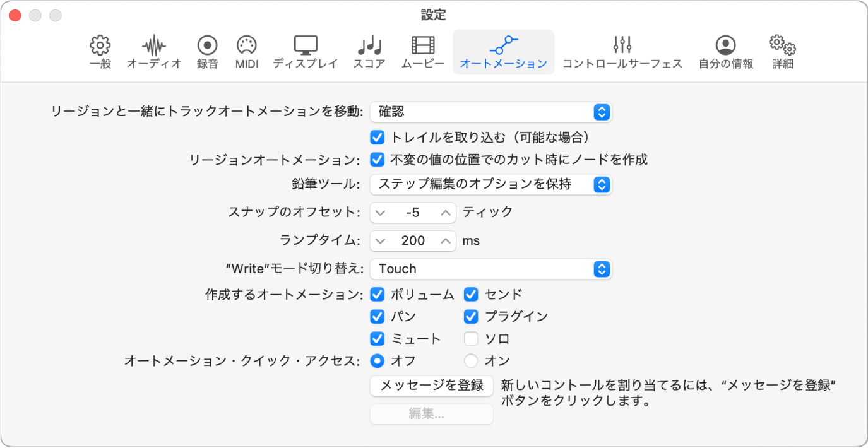The height and width of the screenshot is (448, 868).
Task: Open the 一般 settings pane
Action: (98, 50)
